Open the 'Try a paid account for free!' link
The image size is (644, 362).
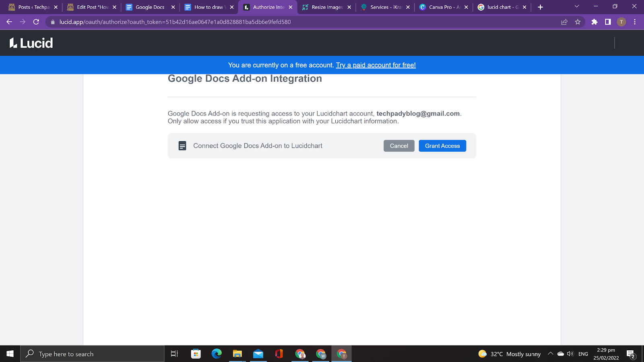[x=376, y=65]
